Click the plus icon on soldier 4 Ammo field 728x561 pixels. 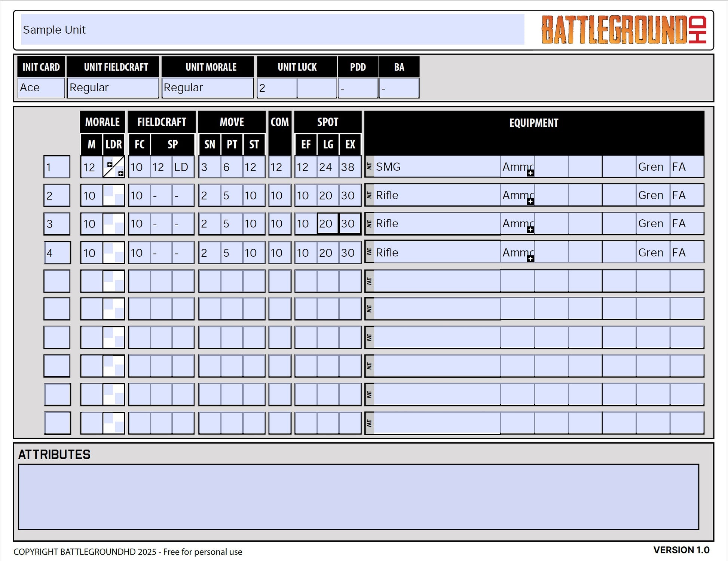530,259
